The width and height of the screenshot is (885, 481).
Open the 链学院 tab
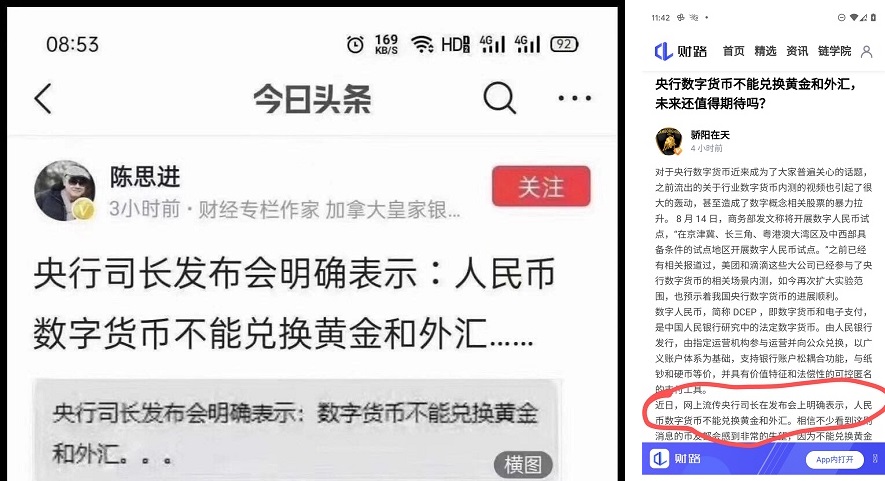(834, 51)
